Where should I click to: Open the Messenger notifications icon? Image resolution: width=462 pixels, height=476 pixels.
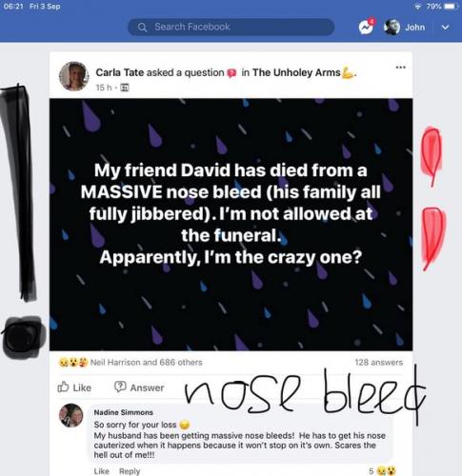pyautogui.click(x=366, y=28)
